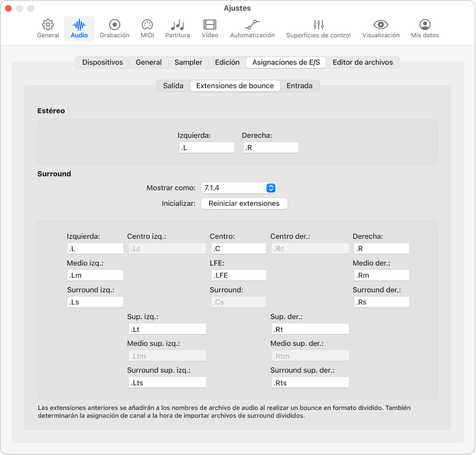Image resolution: width=476 pixels, height=455 pixels.
Task: Select the Grabación record icon
Action: (114, 25)
